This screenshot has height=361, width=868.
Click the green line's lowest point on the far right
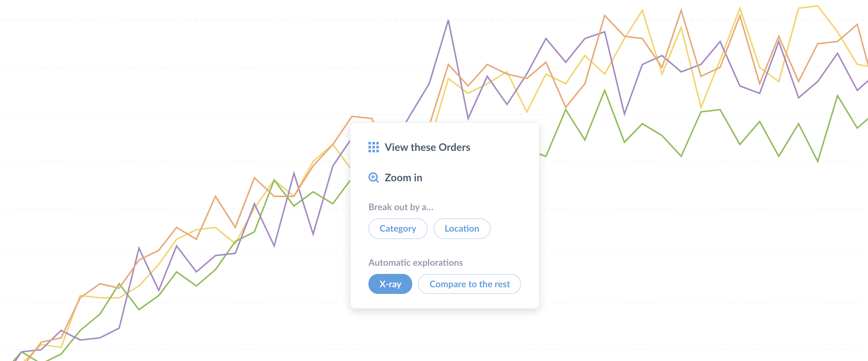pyautogui.click(x=818, y=161)
